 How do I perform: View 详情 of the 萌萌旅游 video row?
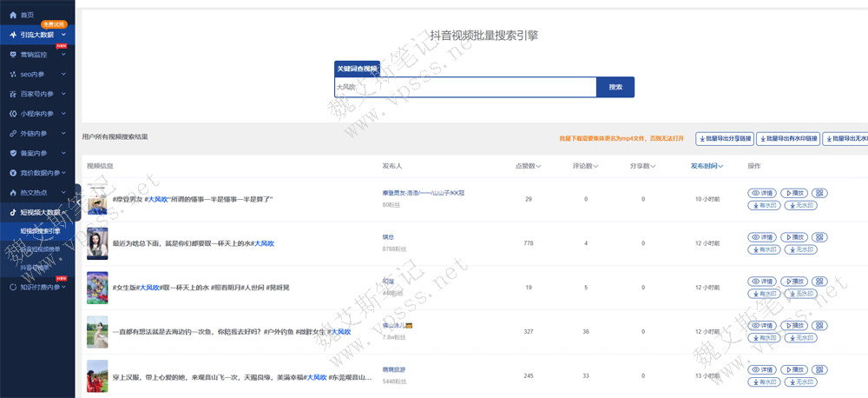tap(763, 369)
